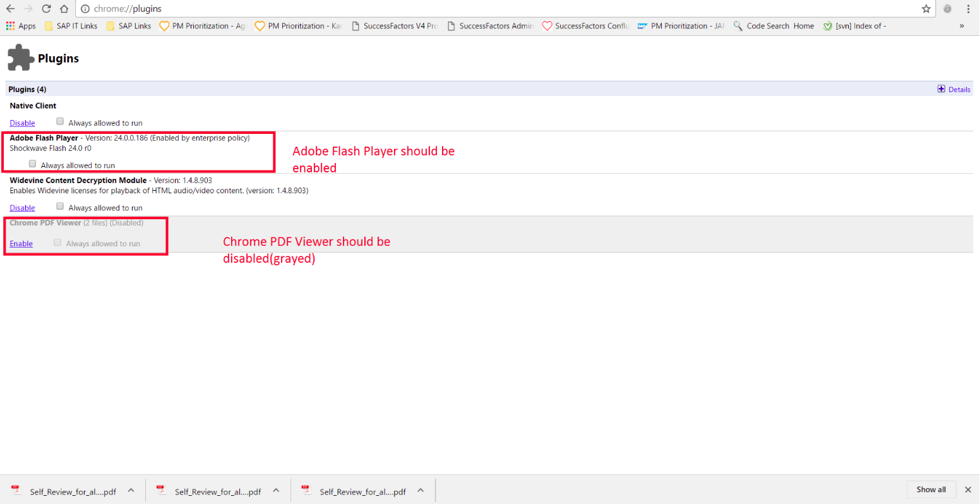The width and height of the screenshot is (980, 504).
Task: Reload the page with the refresh icon
Action: click(x=46, y=9)
